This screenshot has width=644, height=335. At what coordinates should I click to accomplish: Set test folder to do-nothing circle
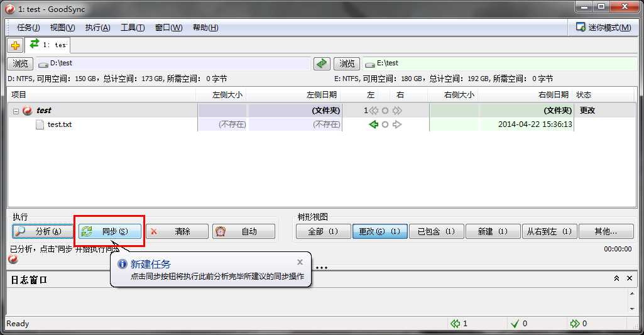[385, 111]
